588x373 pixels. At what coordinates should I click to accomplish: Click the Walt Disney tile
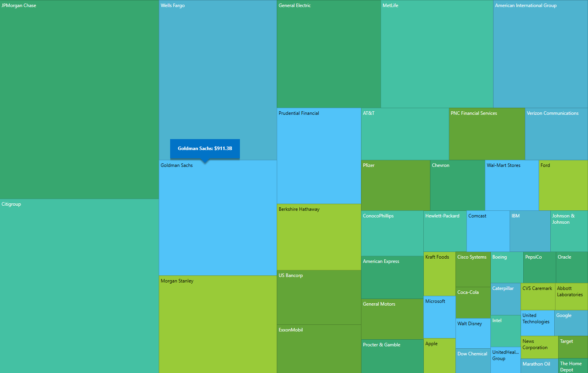[x=473, y=333]
